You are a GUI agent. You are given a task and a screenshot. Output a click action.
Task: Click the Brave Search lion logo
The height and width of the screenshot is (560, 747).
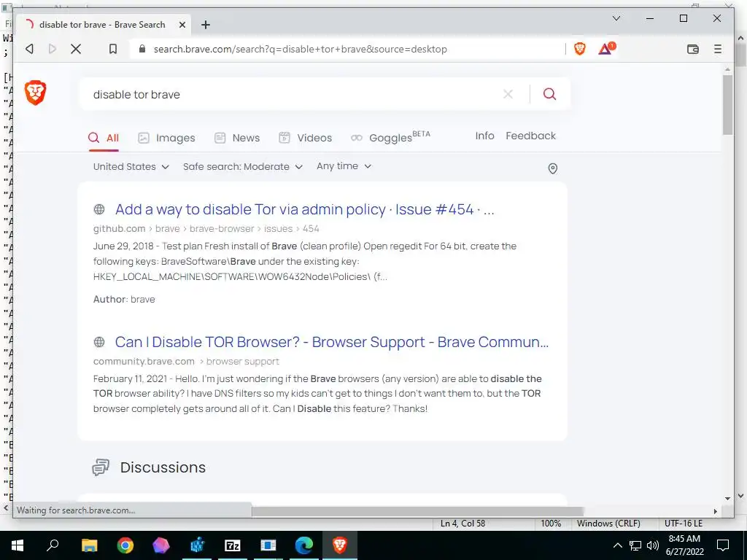(35, 93)
